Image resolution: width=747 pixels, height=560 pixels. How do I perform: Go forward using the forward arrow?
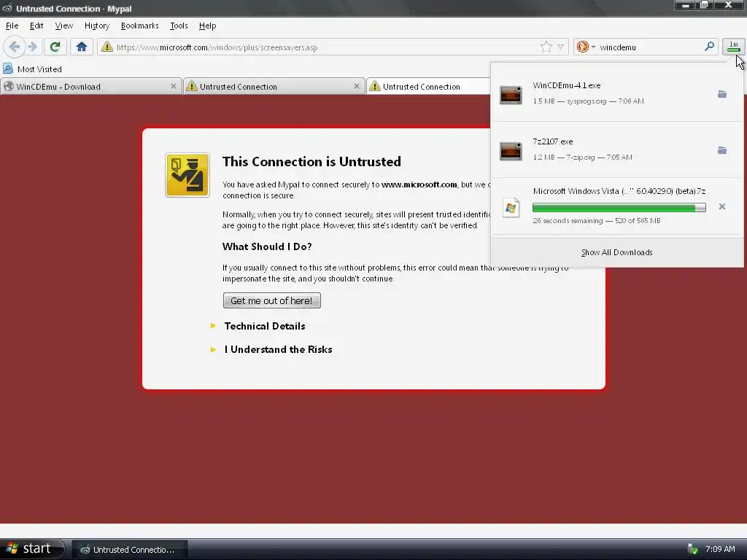click(32, 47)
